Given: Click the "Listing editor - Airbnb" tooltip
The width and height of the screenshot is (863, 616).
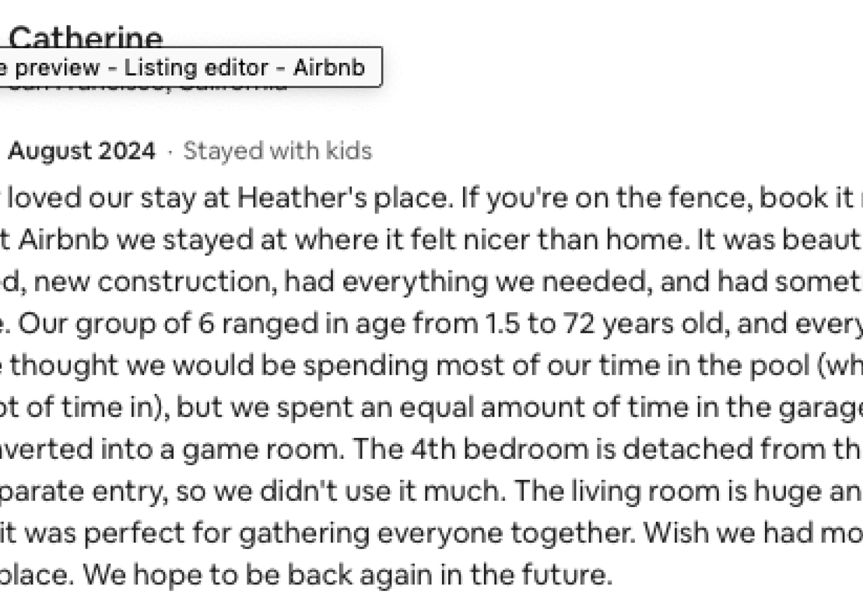Looking at the screenshot, I should tap(185, 67).
